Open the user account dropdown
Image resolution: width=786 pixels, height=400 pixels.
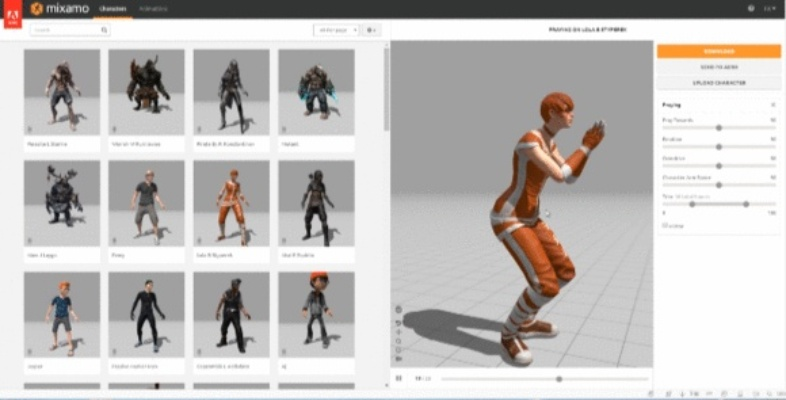770,8
